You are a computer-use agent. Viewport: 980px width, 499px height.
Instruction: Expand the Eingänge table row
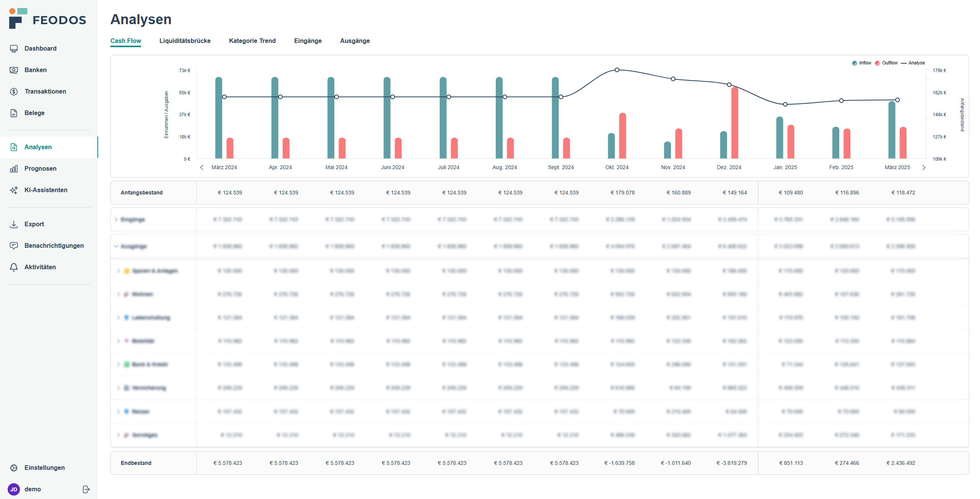[116, 219]
